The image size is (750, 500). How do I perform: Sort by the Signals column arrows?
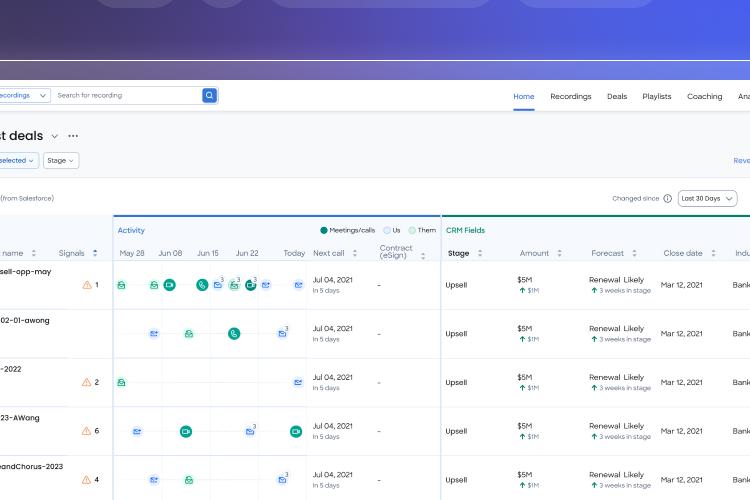coord(95,253)
